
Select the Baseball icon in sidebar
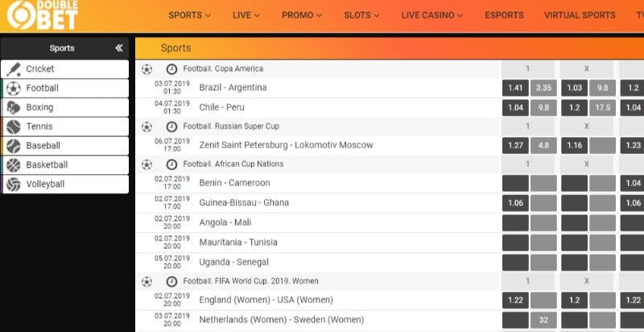click(x=14, y=146)
